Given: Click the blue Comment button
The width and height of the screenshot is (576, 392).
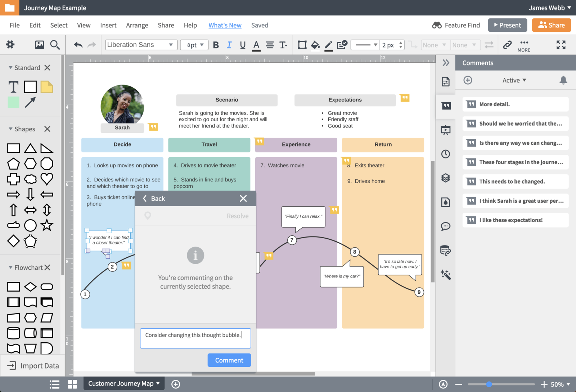Looking at the screenshot, I should 229,360.
